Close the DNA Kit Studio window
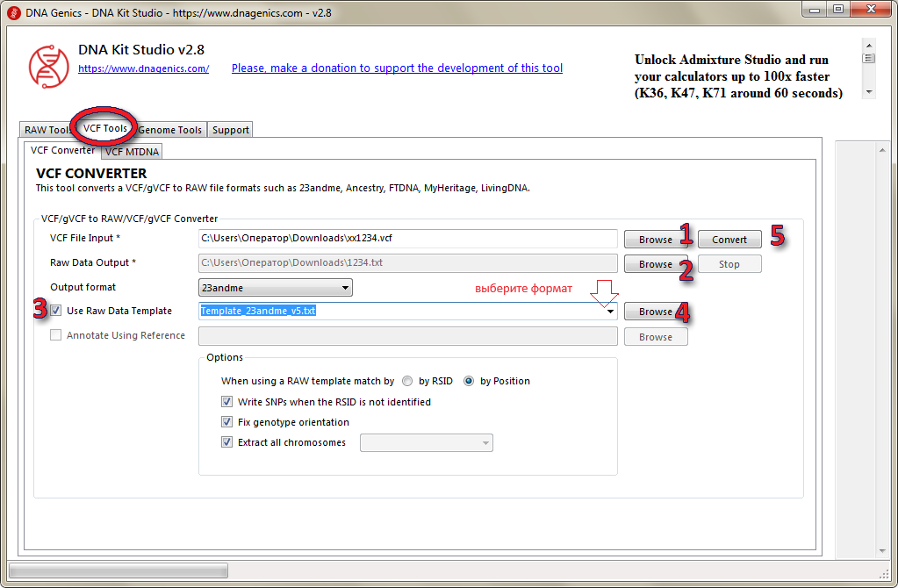Viewport: 898px width, 588px height. [x=871, y=9]
